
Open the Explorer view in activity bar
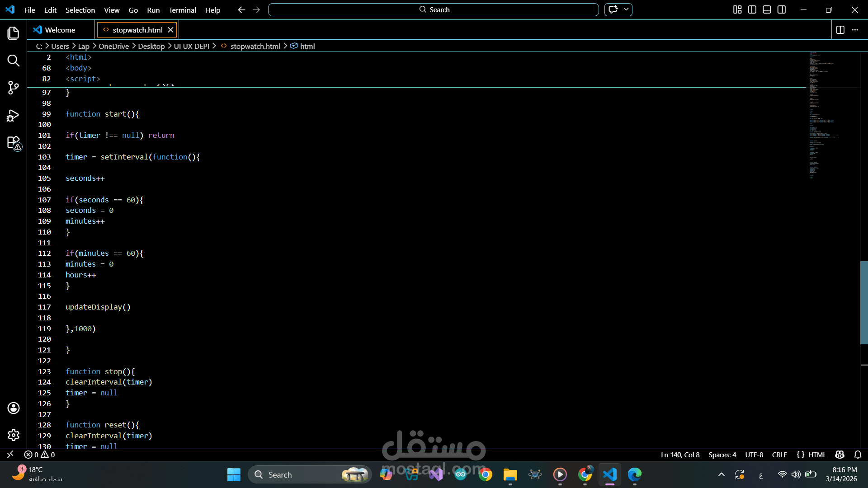coord(14,33)
